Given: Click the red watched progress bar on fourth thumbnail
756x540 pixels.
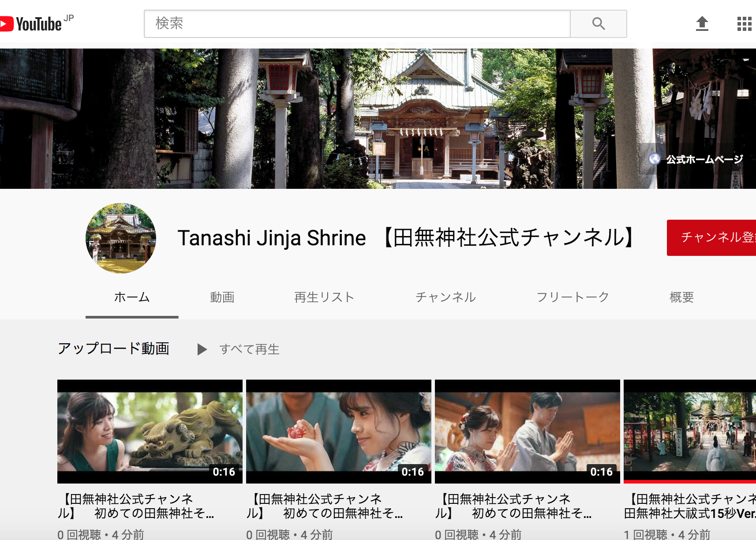Looking at the screenshot, I should pos(690,482).
